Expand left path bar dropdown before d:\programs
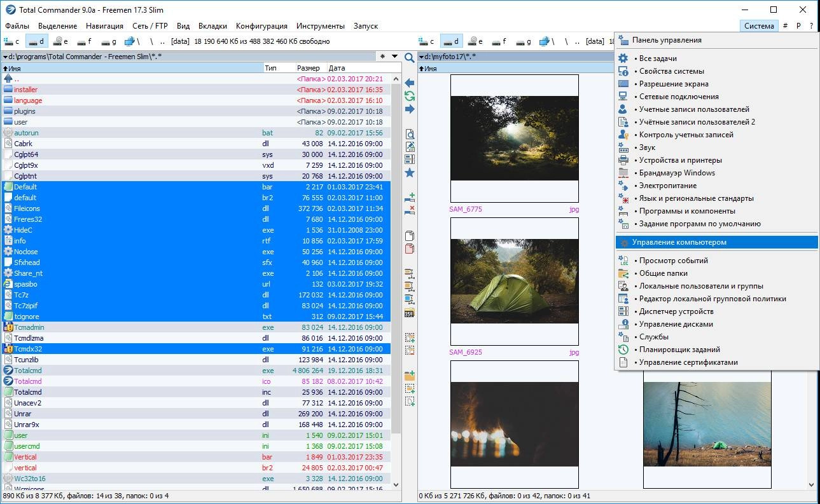The image size is (820, 504). 5,57
